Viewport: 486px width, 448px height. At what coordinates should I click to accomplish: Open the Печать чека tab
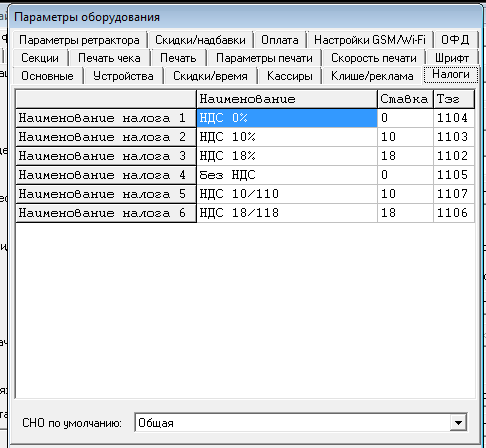[109, 58]
